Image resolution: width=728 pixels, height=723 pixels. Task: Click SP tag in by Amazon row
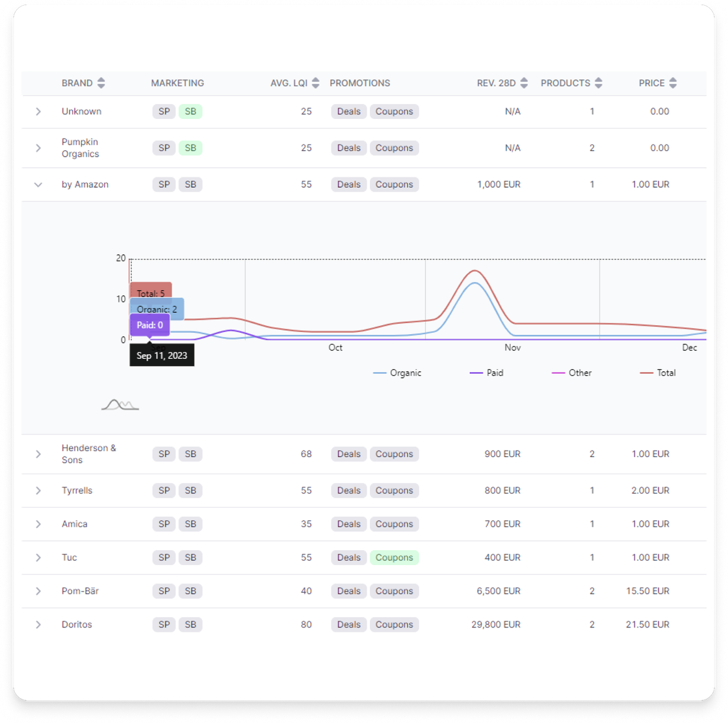click(164, 185)
